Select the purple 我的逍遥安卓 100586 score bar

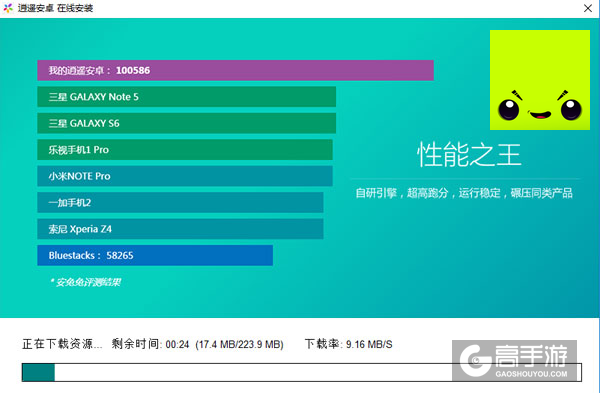click(x=235, y=70)
